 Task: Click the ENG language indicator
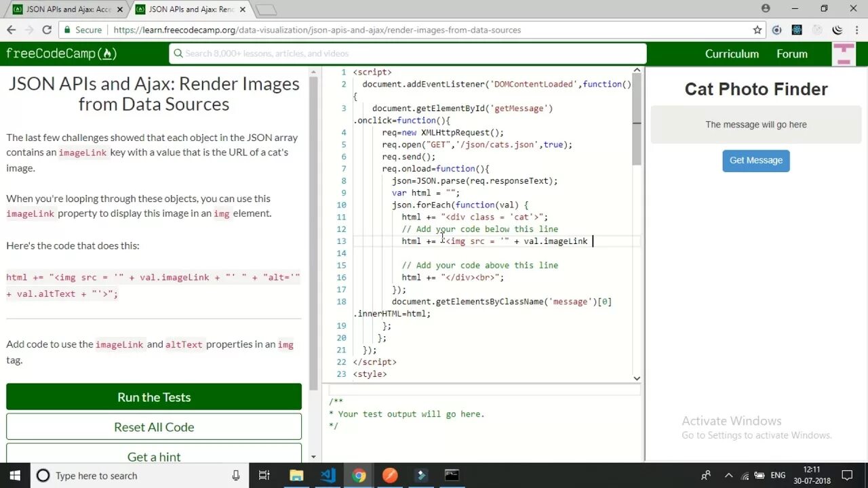tap(778, 476)
